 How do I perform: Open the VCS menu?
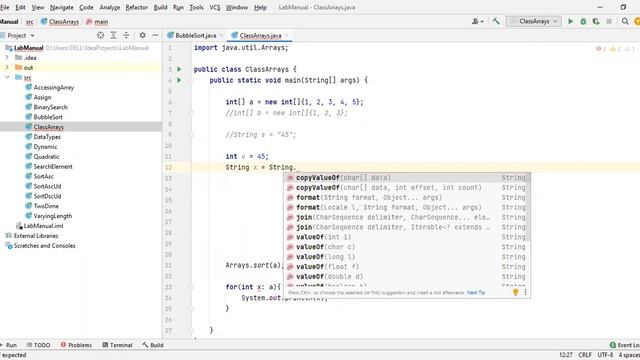[215, 7]
